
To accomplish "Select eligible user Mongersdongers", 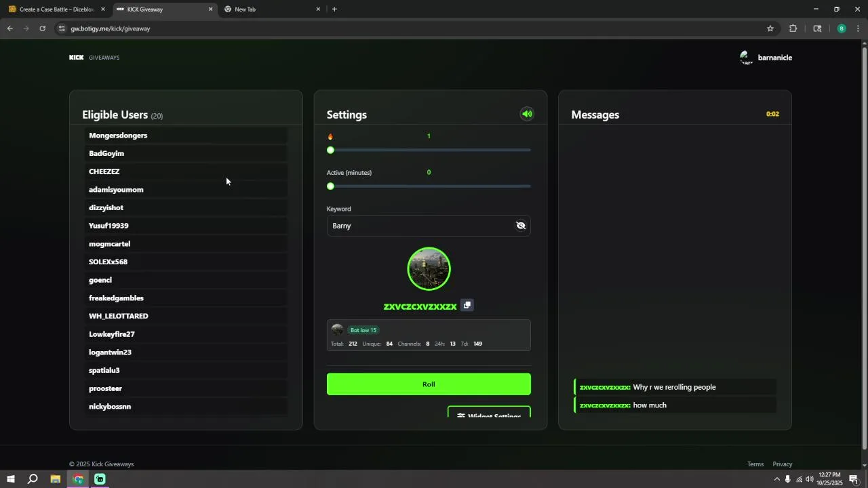I will point(186,136).
